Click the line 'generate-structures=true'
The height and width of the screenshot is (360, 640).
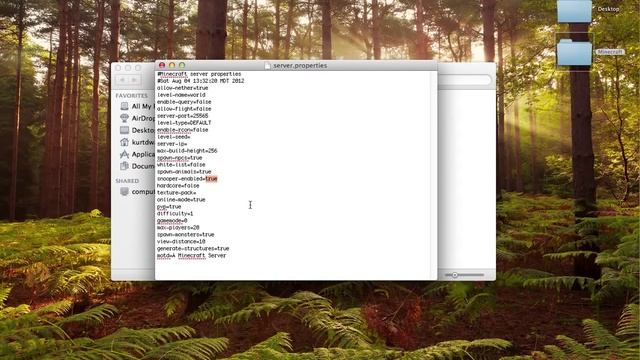193,249
